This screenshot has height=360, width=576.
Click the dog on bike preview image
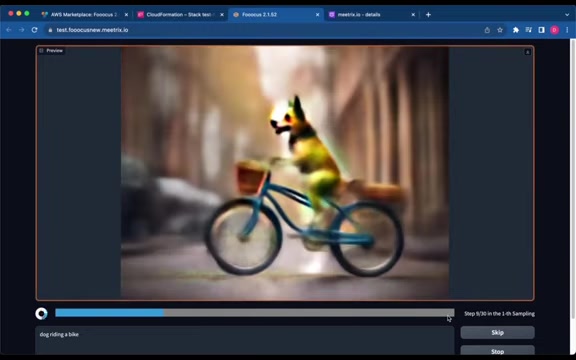[285, 173]
